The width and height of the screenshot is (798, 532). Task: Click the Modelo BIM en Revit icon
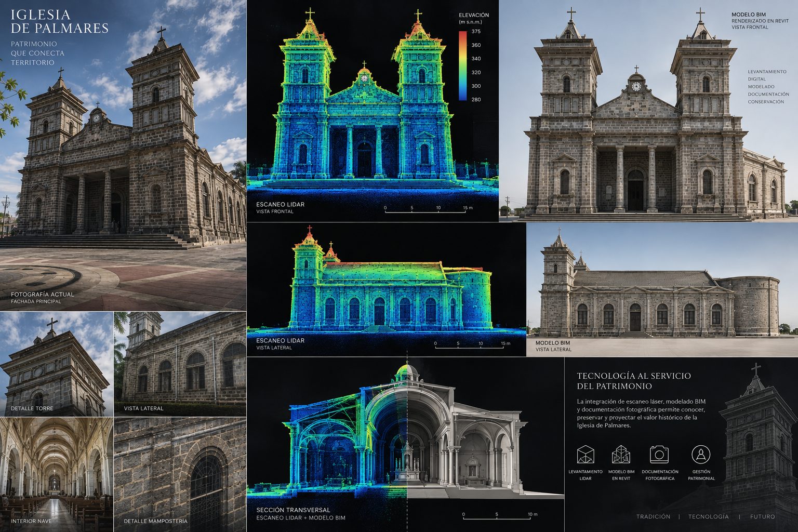[x=621, y=455]
